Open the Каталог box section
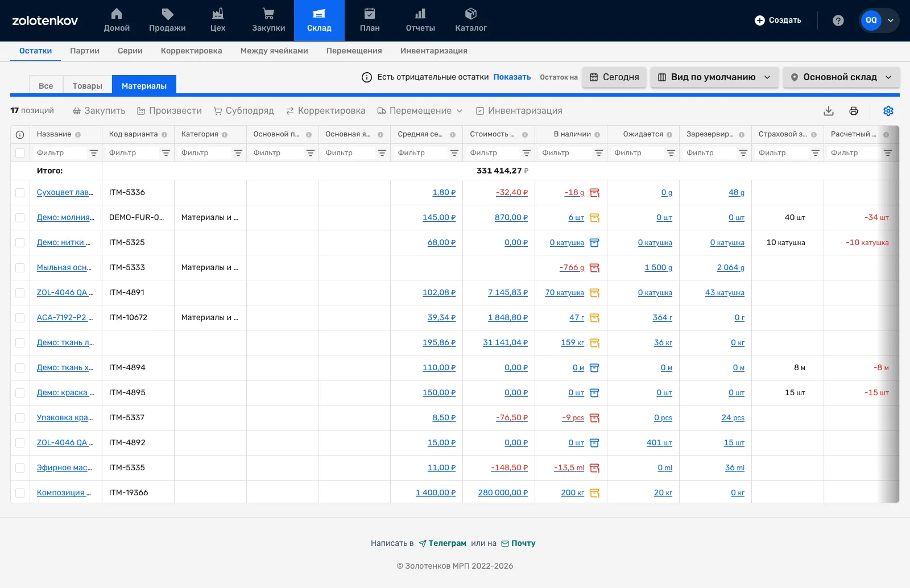The width and height of the screenshot is (910, 588). tap(471, 20)
